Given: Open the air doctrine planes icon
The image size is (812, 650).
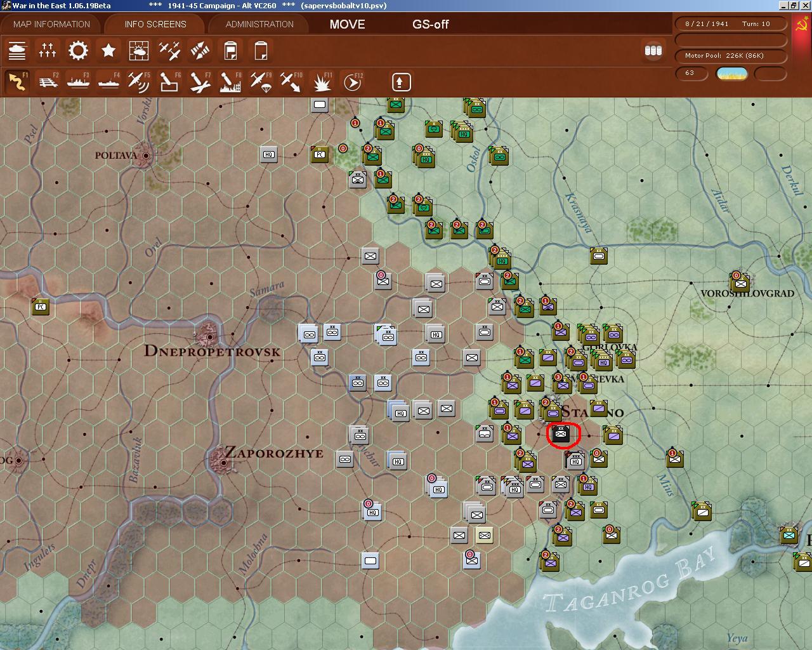Looking at the screenshot, I should (169, 51).
